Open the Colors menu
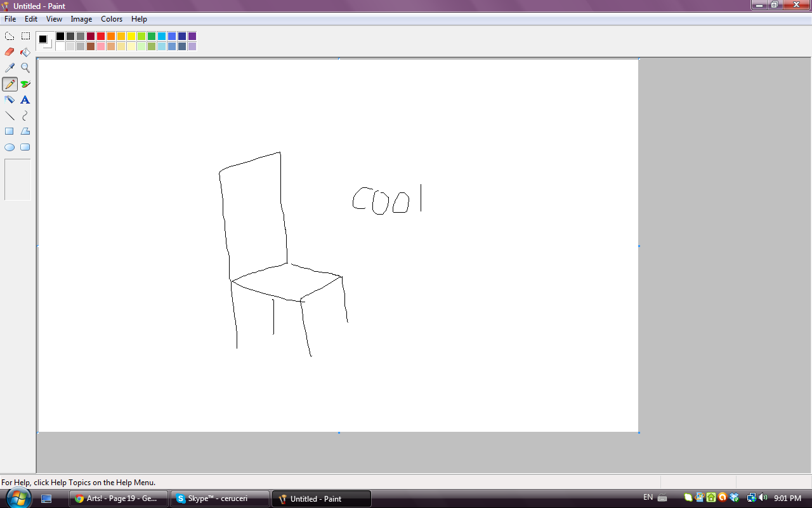 click(x=112, y=19)
